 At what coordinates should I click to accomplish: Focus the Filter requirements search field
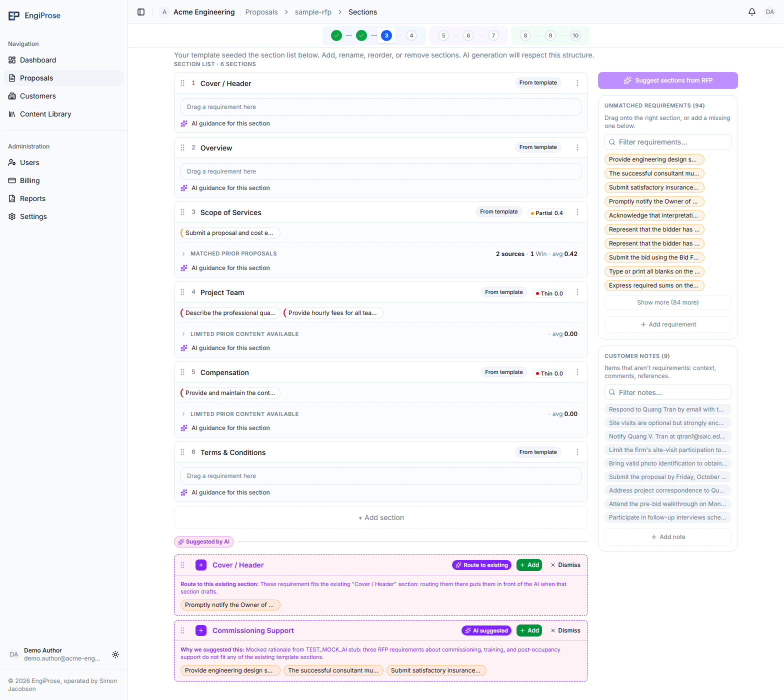click(668, 142)
